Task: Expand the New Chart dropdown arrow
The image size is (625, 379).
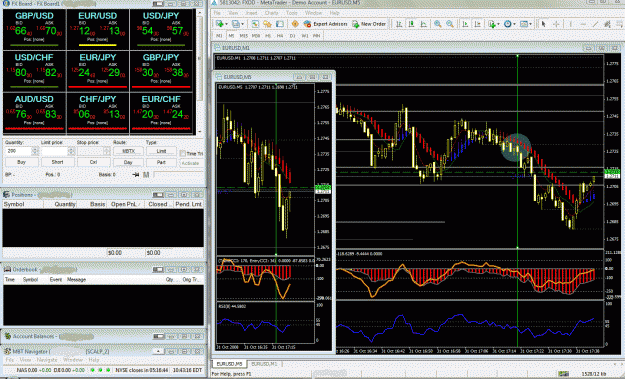Action: tap(226, 24)
